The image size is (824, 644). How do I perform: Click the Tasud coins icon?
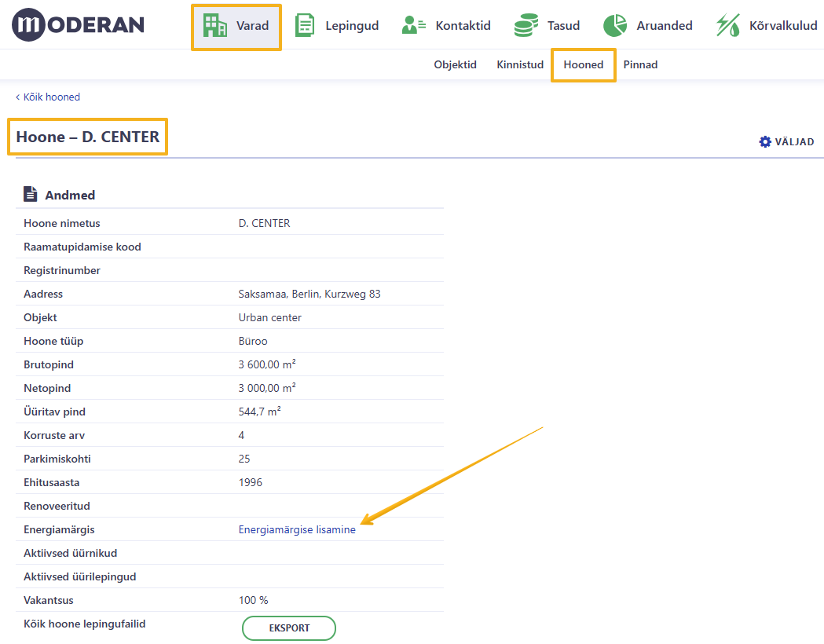coord(526,25)
